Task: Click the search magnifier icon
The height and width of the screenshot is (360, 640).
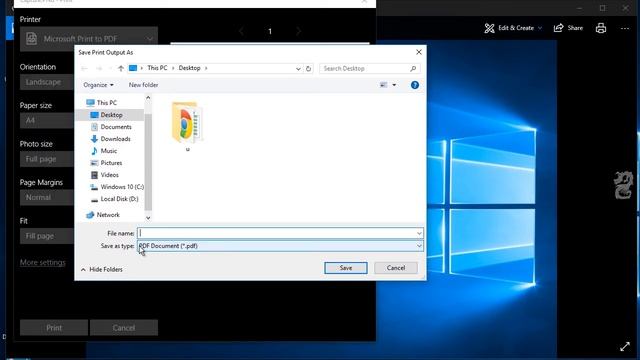Action: click(x=413, y=69)
